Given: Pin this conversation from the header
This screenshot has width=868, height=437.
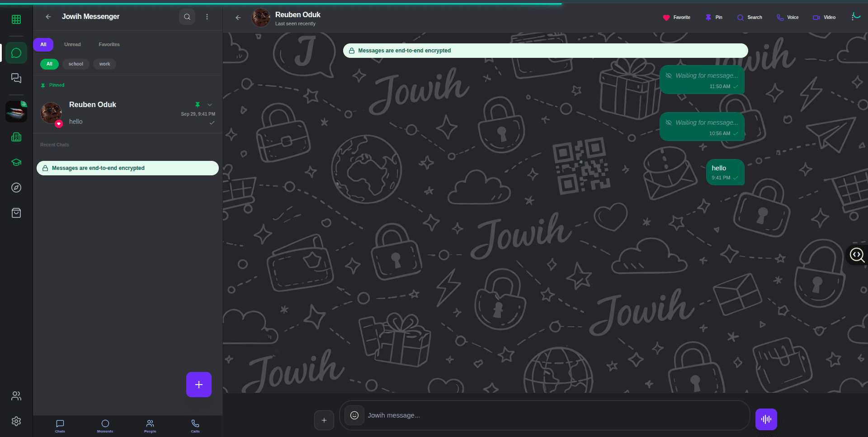Looking at the screenshot, I should click(714, 17).
